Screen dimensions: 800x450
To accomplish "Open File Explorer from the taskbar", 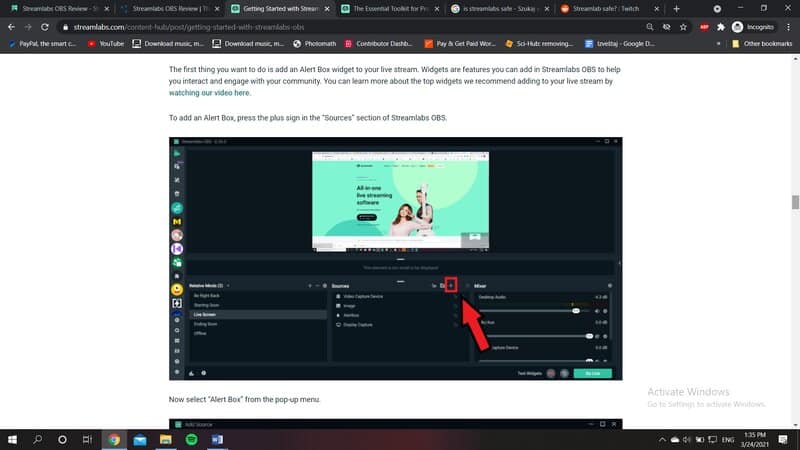I will [x=165, y=439].
